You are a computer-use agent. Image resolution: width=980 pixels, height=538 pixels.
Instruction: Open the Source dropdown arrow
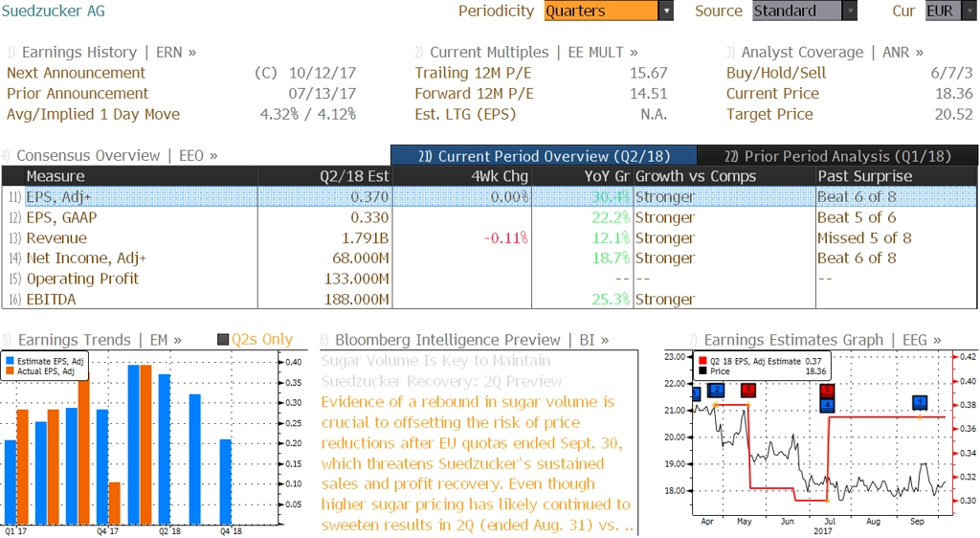(850, 11)
